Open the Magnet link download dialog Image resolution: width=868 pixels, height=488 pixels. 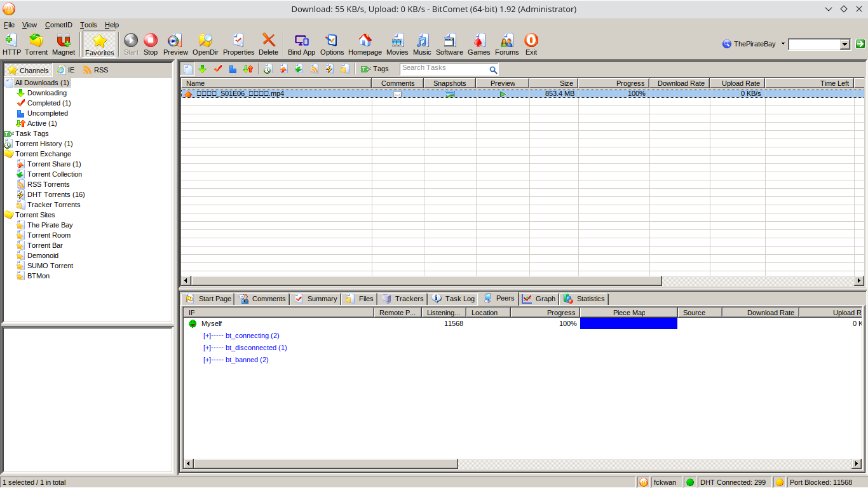[64, 44]
